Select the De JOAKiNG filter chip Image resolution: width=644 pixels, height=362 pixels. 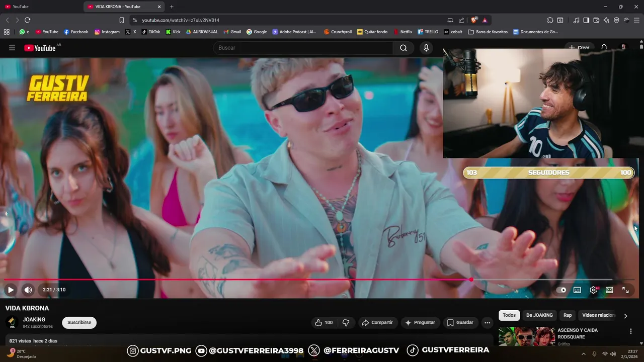point(539,315)
